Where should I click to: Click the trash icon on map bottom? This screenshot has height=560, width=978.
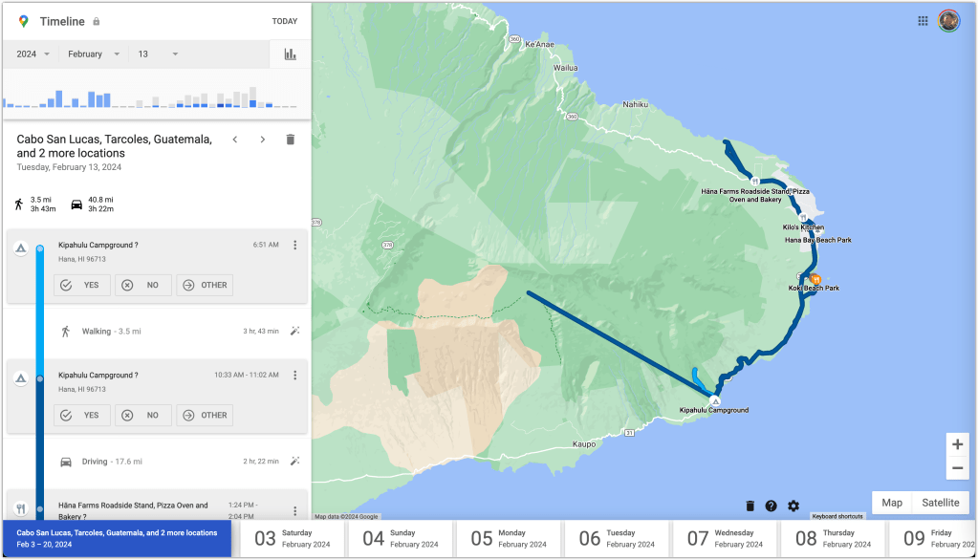tap(750, 506)
